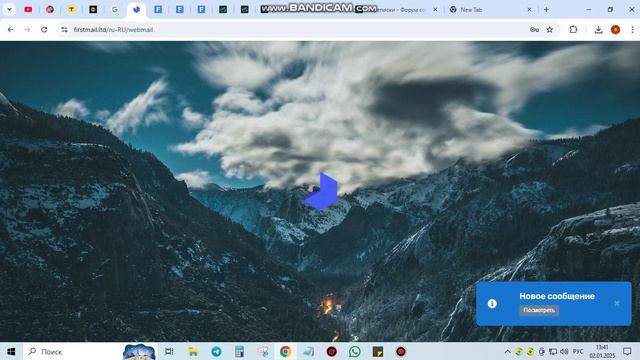The image size is (640, 360).
Task: Close the New Tab tab
Action: click(529, 9)
